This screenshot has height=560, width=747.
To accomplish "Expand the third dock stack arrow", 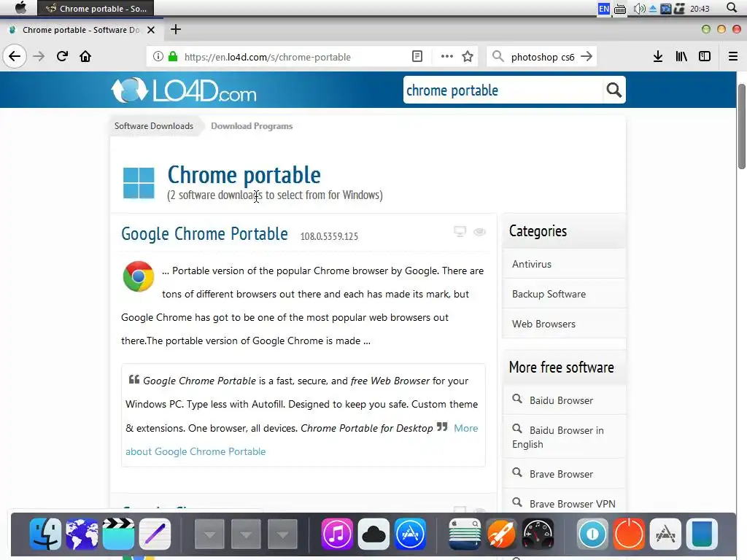I will 282,534.
